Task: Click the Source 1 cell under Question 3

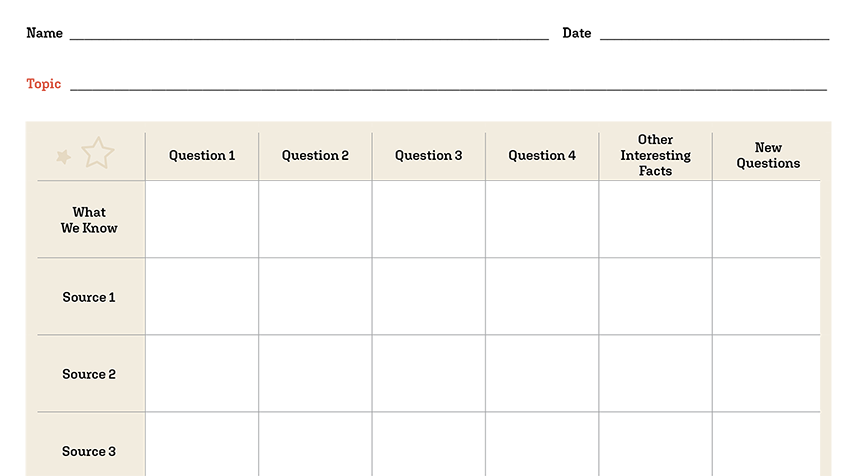Action: [428, 297]
